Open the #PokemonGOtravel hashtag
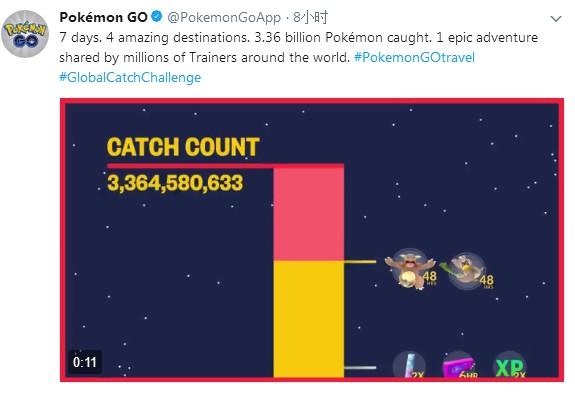Image resolution: width=575 pixels, height=393 pixels. click(x=414, y=58)
